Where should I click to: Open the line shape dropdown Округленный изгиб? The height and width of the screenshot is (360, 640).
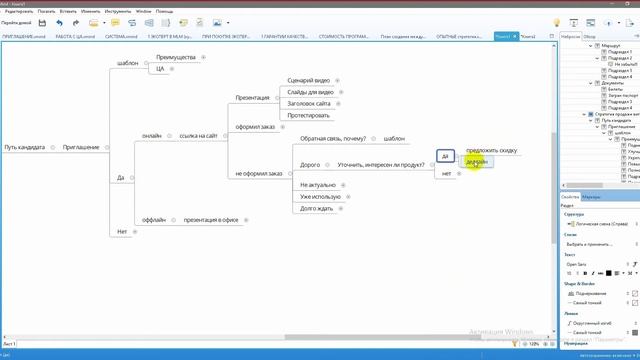click(602, 323)
